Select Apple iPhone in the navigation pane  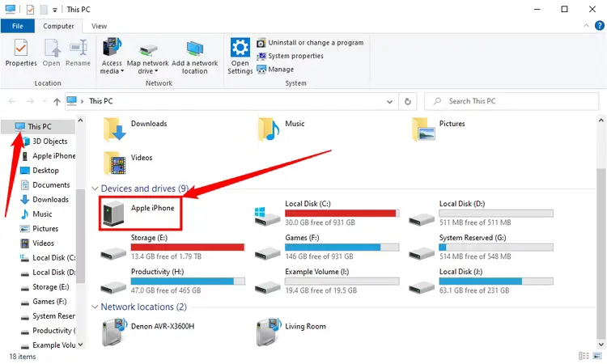[x=48, y=156]
